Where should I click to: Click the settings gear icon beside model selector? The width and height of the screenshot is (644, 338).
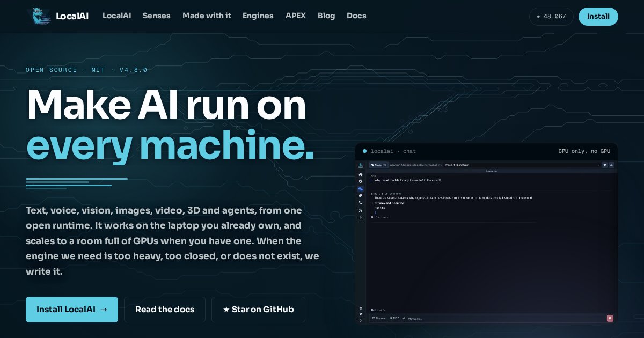604,165
